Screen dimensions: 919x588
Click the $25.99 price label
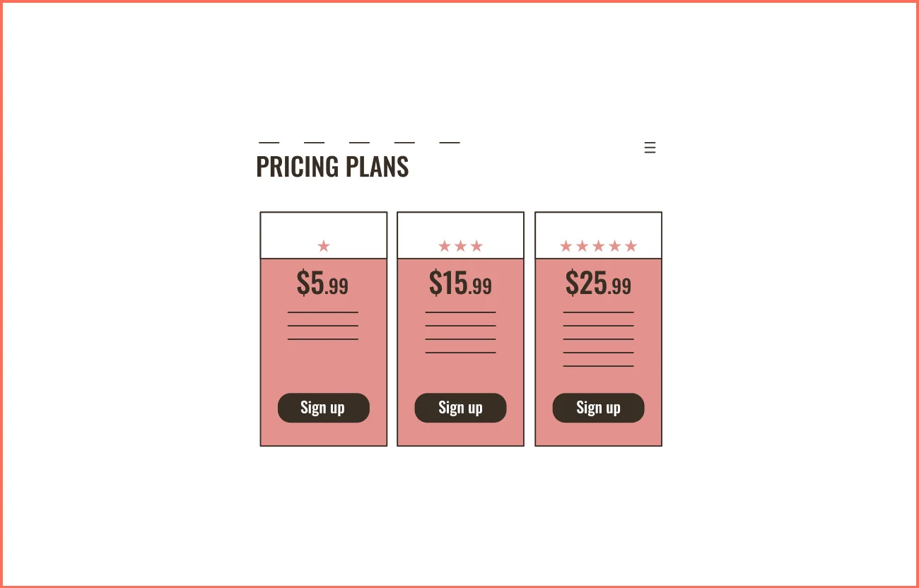pyautogui.click(x=598, y=284)
